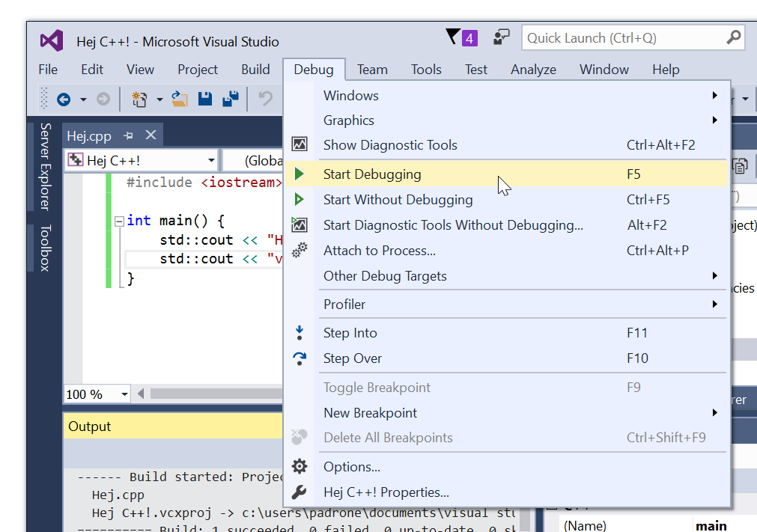Image resolution: width=757 pixels, height=532 pixels.
Task: Collapse the int main() code block
Action: [119, 221]
